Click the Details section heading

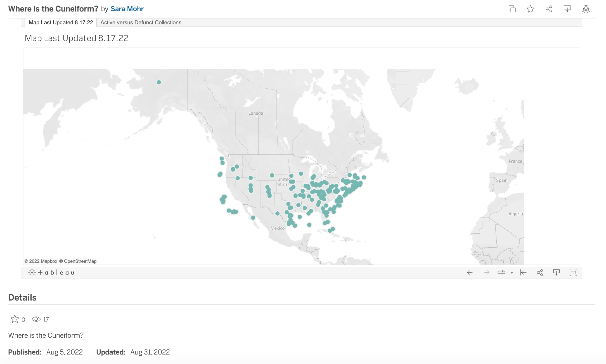(22, 297)
